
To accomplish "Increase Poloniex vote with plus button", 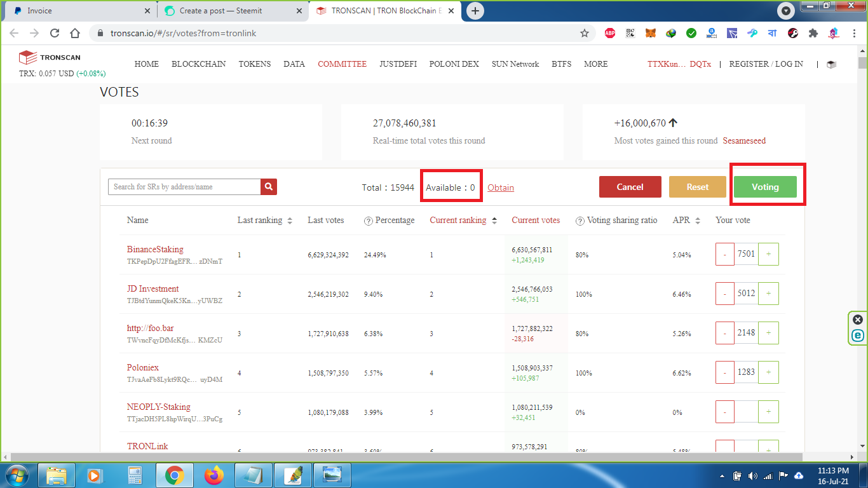I will tap(768, 372).
